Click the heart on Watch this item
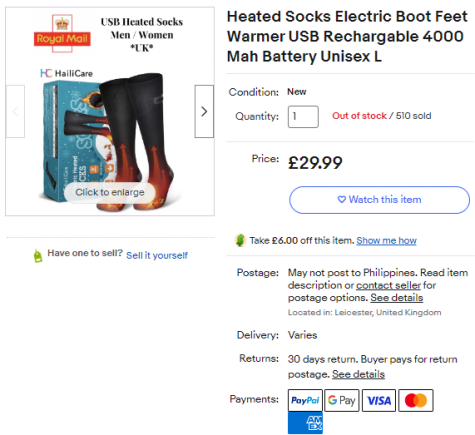Viewport: 475px width, 435px height. point(342,199)
